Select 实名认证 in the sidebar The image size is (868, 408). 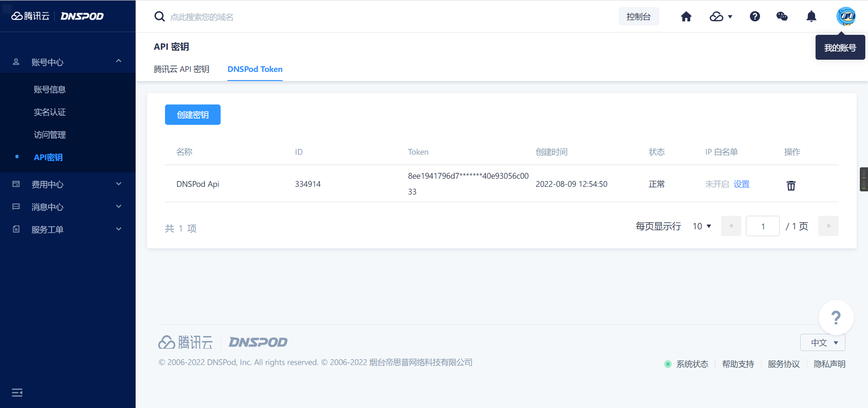[50, 112]
